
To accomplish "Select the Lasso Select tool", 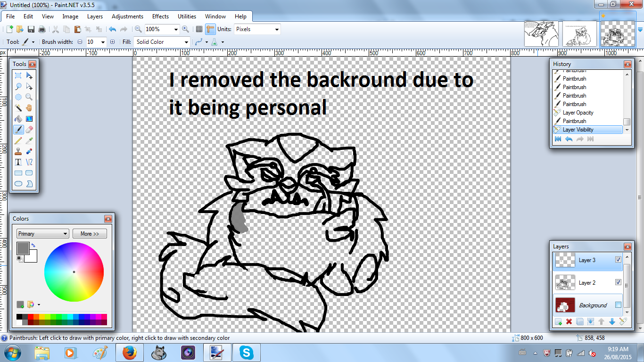I will [18, 86].
